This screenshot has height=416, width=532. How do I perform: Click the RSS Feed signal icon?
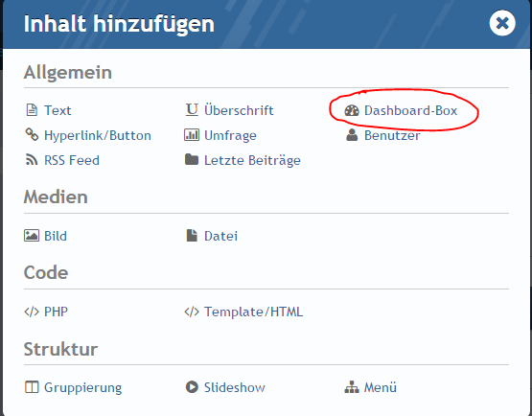point(32,160)
